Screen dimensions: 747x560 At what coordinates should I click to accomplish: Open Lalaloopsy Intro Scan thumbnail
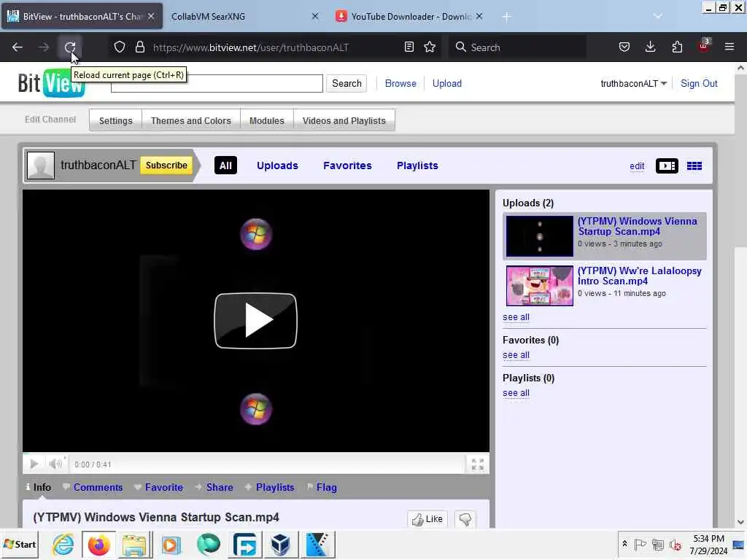[x=540, y=286]
